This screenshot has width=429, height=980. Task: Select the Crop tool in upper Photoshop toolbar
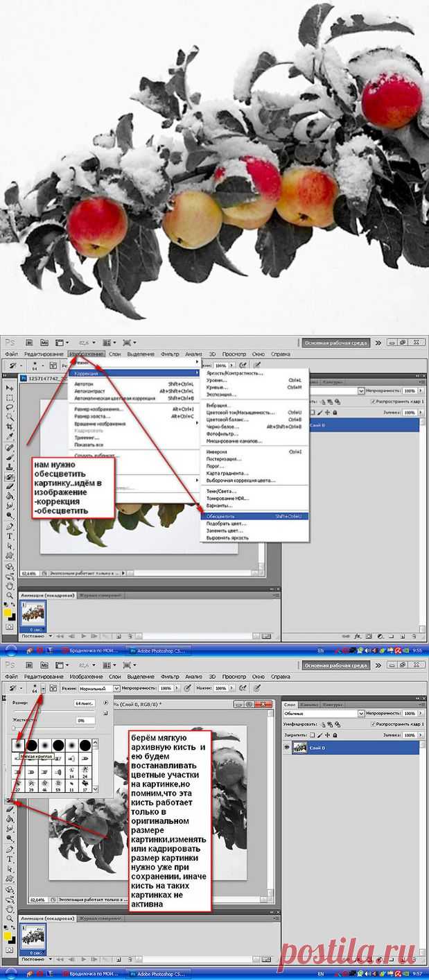coord(10,427)
